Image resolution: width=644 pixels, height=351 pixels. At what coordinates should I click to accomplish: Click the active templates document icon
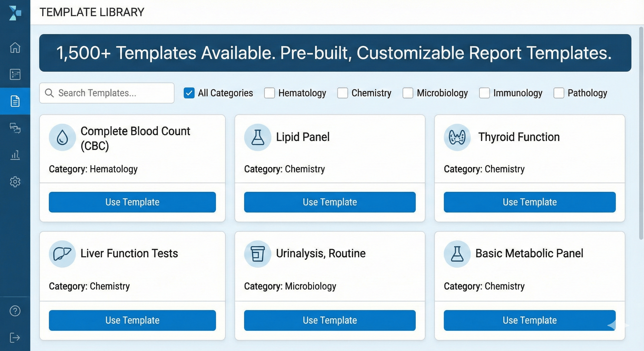[15, 101]
